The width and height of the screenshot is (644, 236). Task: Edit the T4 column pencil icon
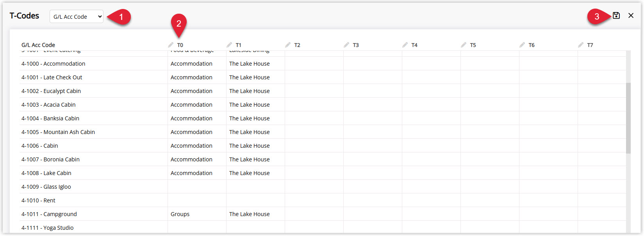click(405, 45)
